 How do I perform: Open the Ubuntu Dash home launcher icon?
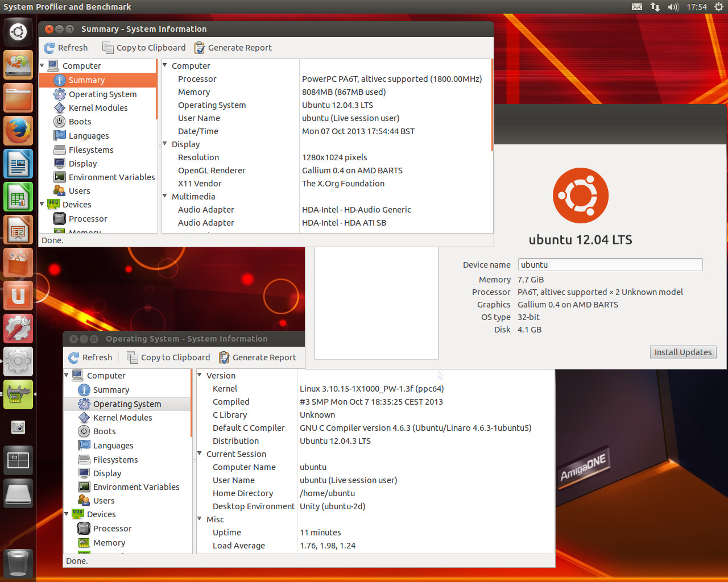click(18, 32)
